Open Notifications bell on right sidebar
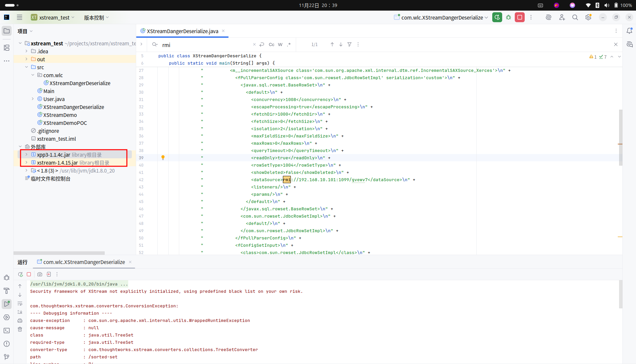 pos(629,31)
